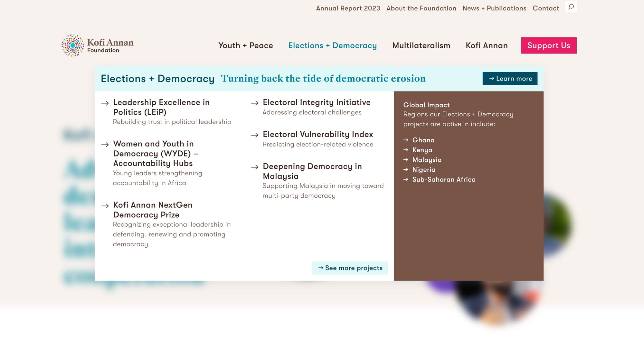Open the Kofi Annan menu
644x341 pixels.
tap(487, 45)
